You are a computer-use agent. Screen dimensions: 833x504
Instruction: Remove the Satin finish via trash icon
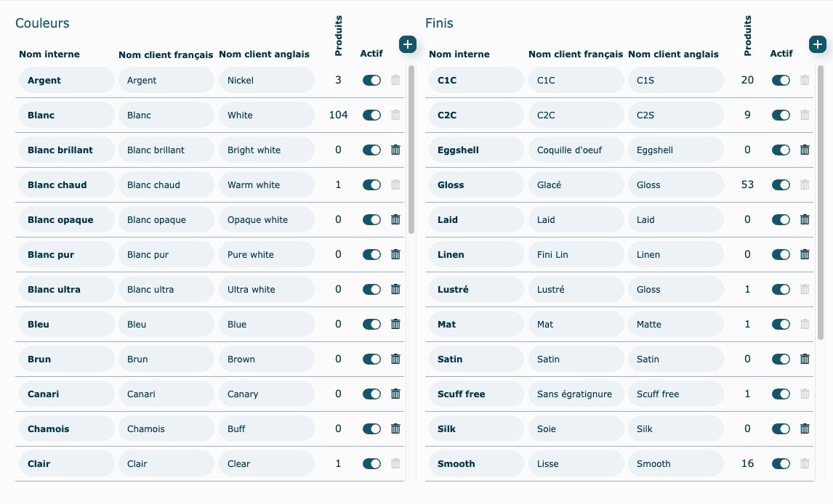click(x=805, y=359)
